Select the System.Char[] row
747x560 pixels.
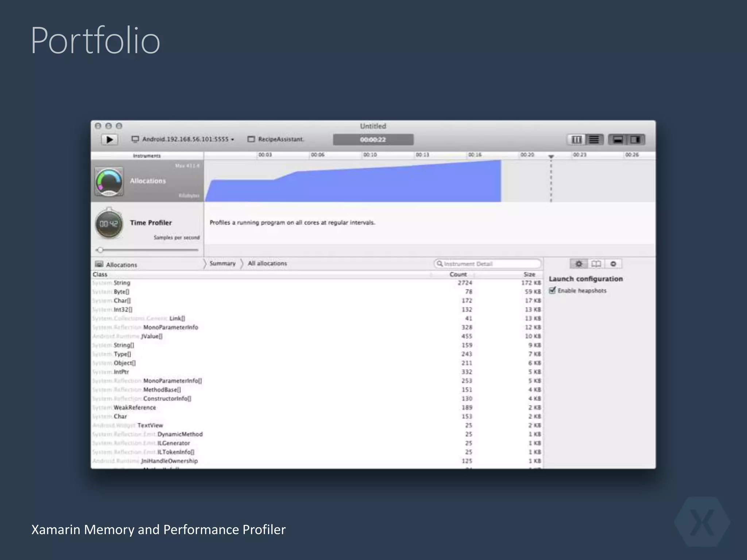tap(317, 301)
